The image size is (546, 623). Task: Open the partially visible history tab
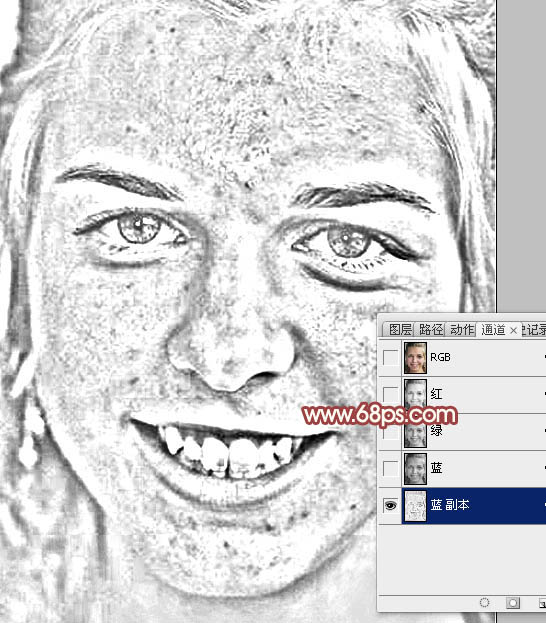click(534, 329)
